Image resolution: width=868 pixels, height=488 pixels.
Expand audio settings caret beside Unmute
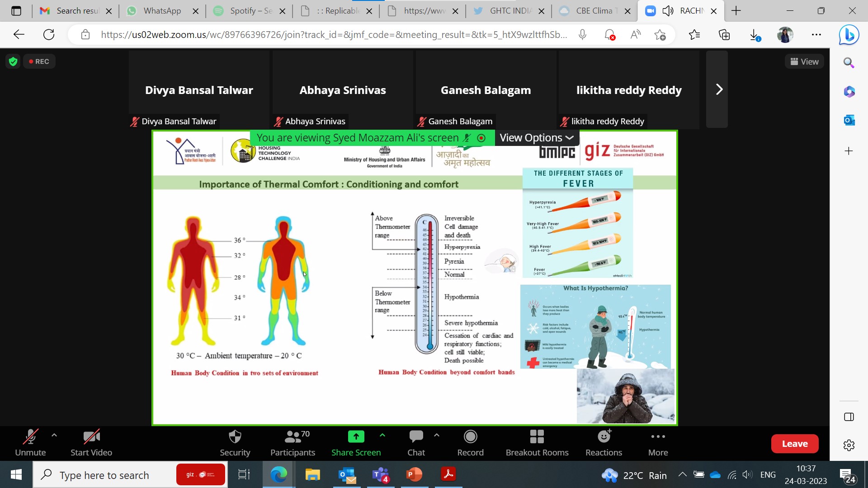[54, 435]
